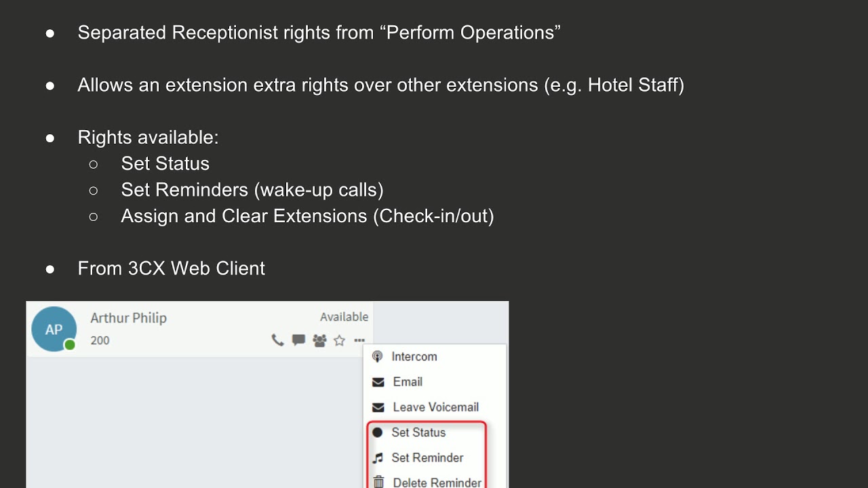This screenshot has height=488, width=868.
Task: Click the "Set Reminders (wake-up calls)" line
Action: [x=252, y=190]
